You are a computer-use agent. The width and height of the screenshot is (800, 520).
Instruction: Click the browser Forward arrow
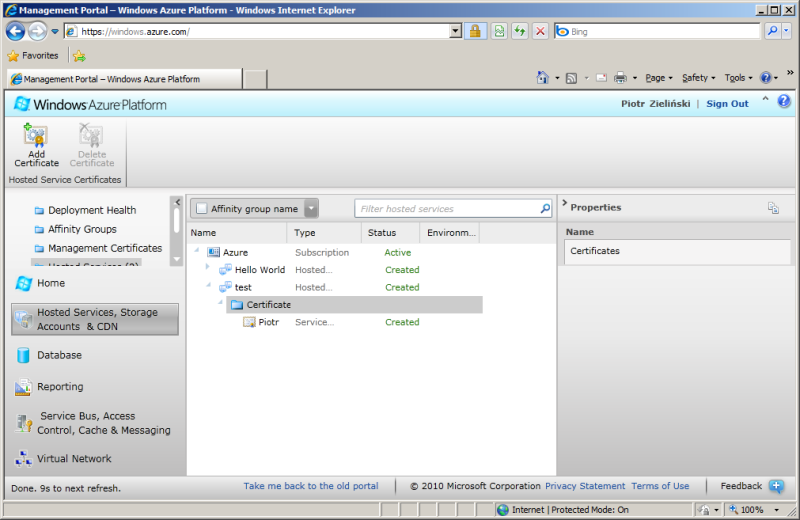tap(37, 32)
